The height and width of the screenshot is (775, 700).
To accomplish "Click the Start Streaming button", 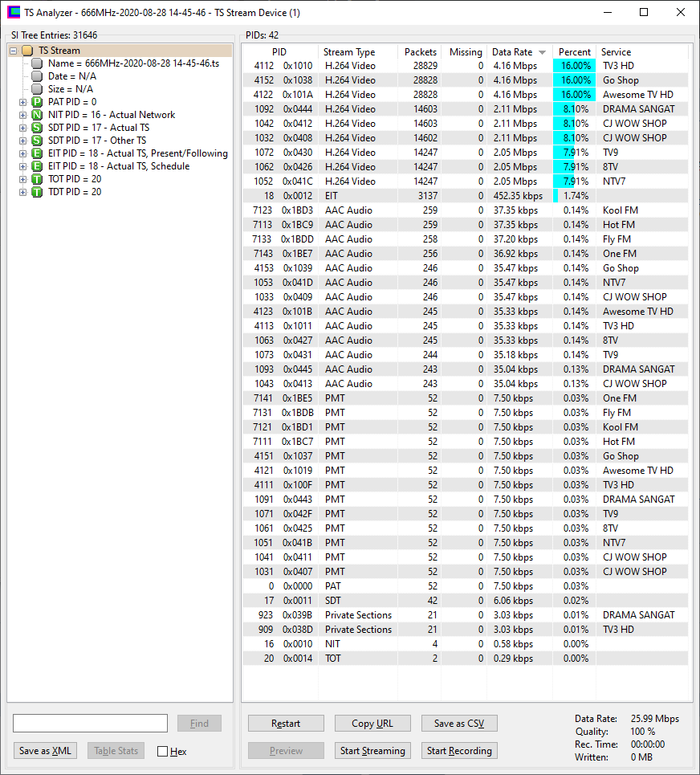I will [x=372, y=751].
